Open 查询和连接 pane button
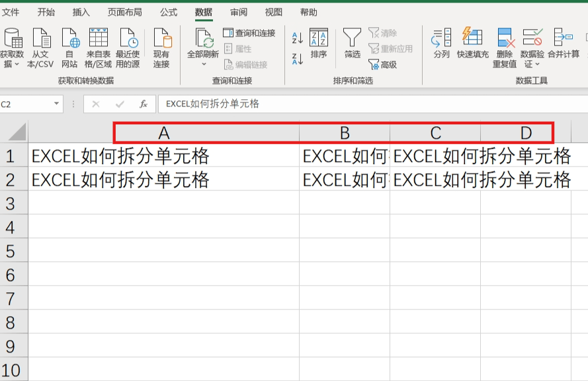Image resolution: width=588 pixels, height=381 pixels. [x=249, y=33]
